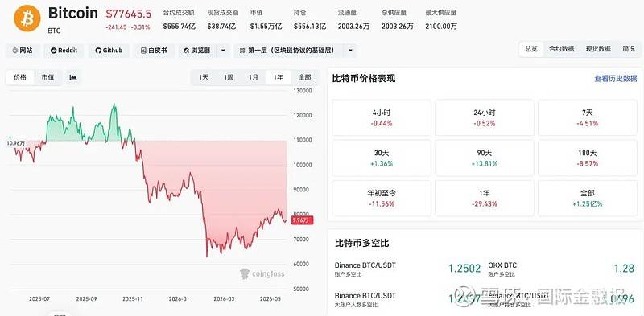The image size is (644, 316).
Task: Click the 浏览器 explorer button
Action: (x=197, y=51)
